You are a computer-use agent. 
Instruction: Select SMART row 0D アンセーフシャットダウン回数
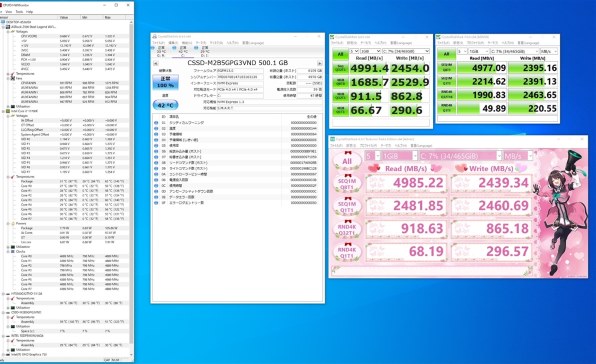236,191
